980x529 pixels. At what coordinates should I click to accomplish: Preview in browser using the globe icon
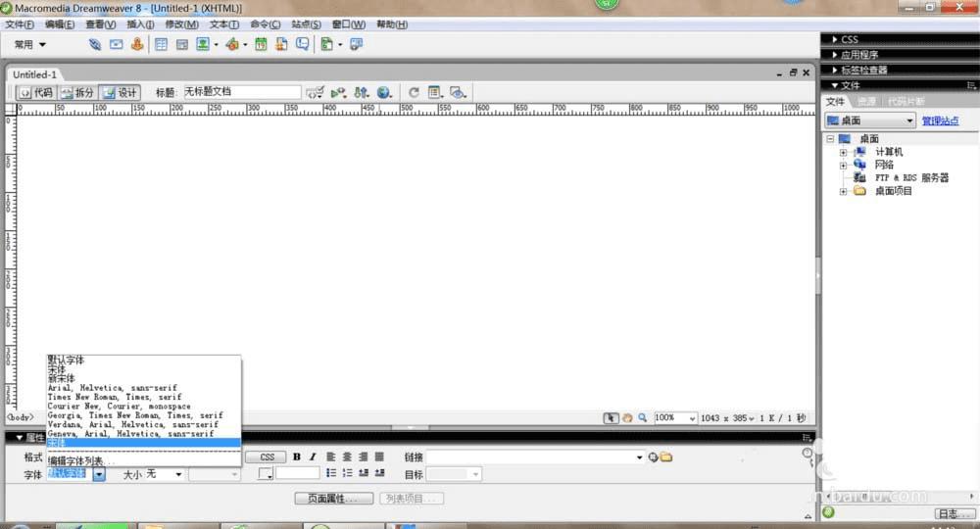(x=384, y=92)
